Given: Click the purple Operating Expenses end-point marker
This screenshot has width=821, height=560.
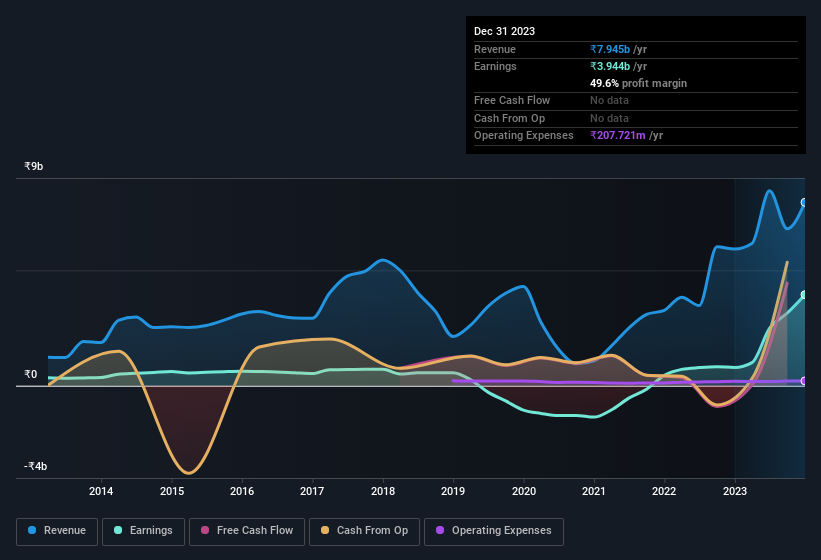Looking at the screenshot, I should click(x=804, y=381).
